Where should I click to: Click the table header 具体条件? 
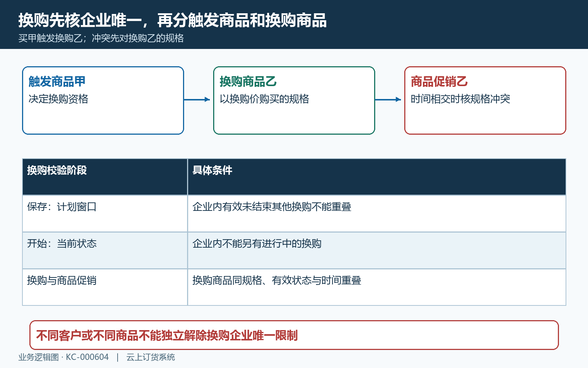[x=377, y=177]
